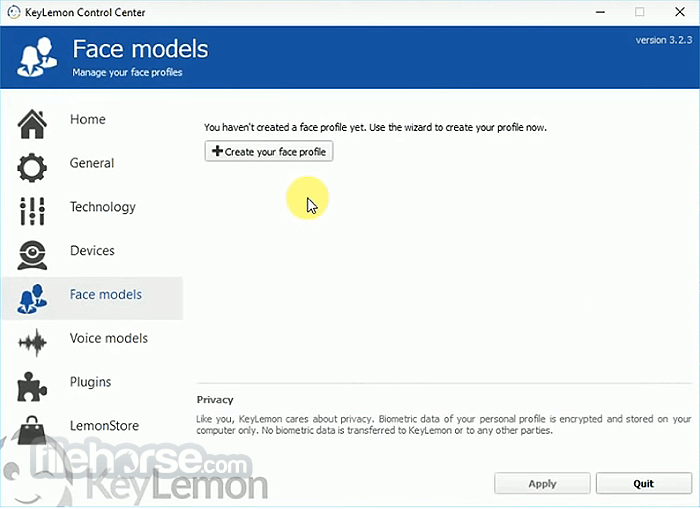This screenshot has width=700, height=509.
Task: Open the LemonStore section
Action: coord(104,426)
